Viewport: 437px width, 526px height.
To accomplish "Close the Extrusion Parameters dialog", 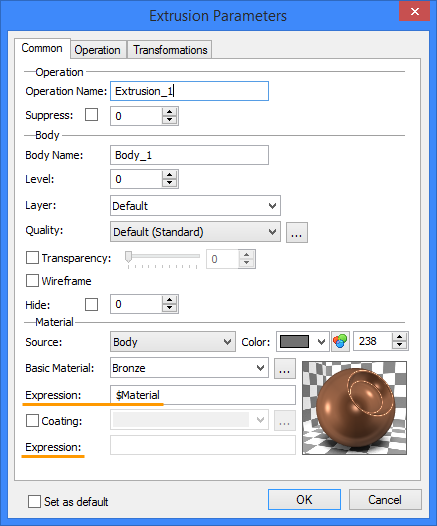I will [x=415, y=12].
